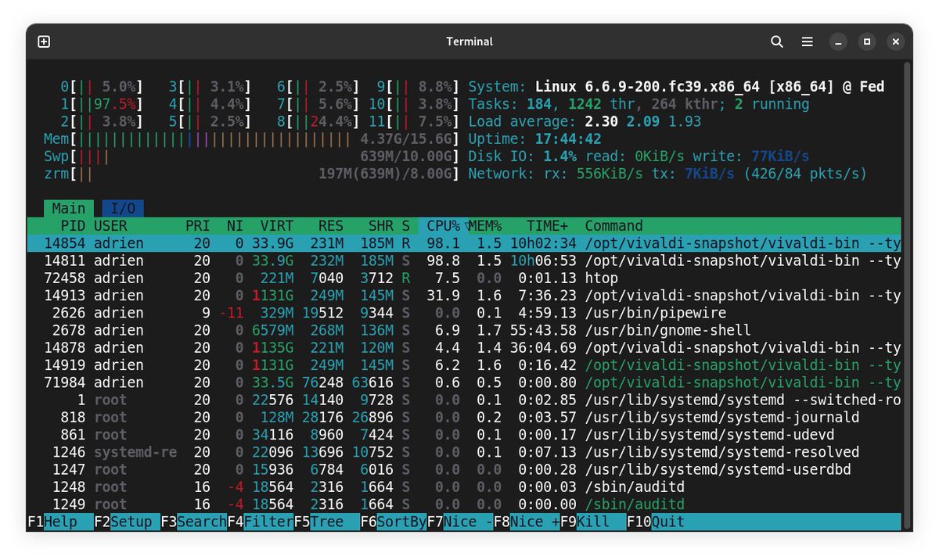Sort by the Command column header
Screen dimensions: 939x560
click(x=614, y=226)
